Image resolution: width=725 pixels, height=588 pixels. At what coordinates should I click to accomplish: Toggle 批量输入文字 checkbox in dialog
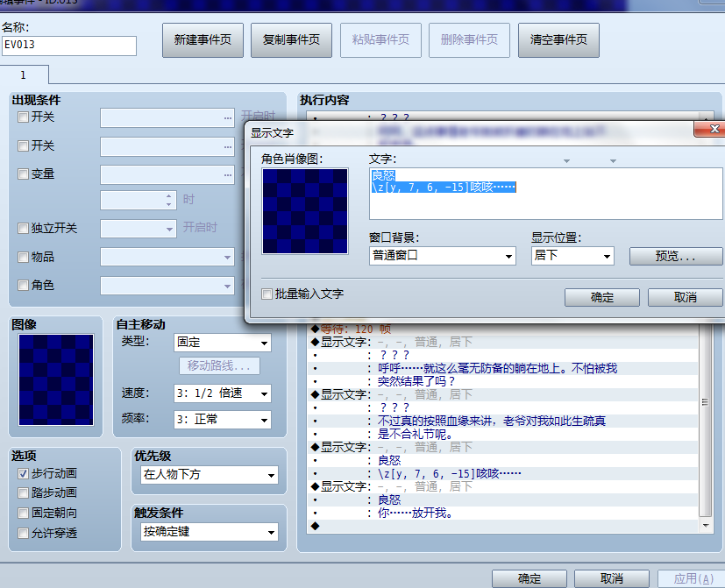pyautogui.click(x=267, y=294)
